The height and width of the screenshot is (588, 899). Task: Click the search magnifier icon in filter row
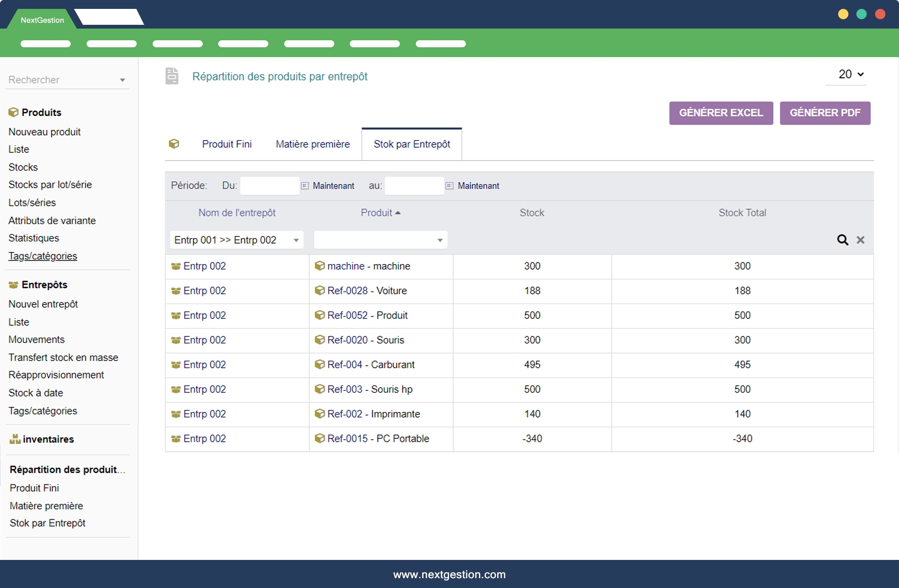pos(842,240)
